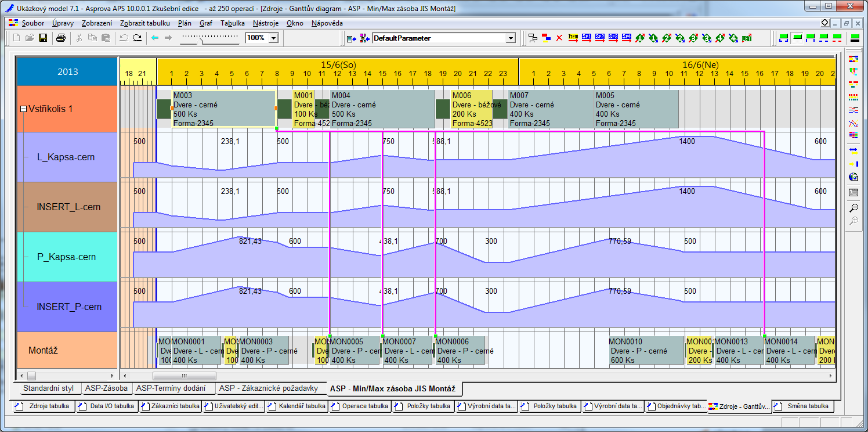This screenshot has height=432, width=868.
Task: Click the table list icon in right sidebar
Action: pos(853,192)
